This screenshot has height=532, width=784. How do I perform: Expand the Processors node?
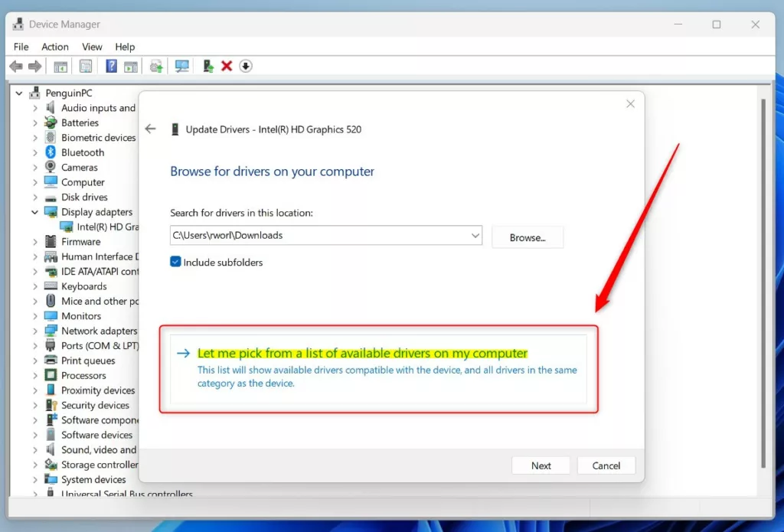(x=34, y=376)
